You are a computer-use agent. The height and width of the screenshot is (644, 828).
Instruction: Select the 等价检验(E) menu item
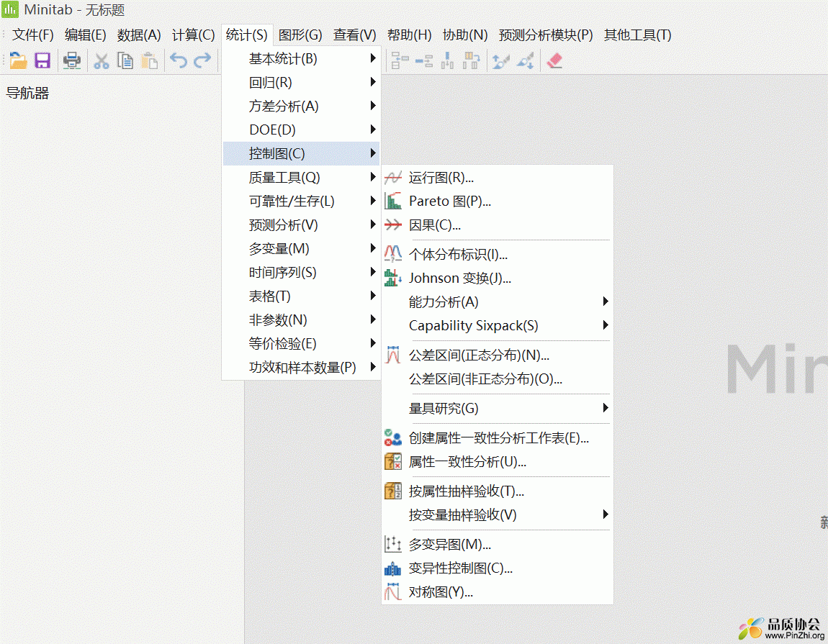(301, 344)
